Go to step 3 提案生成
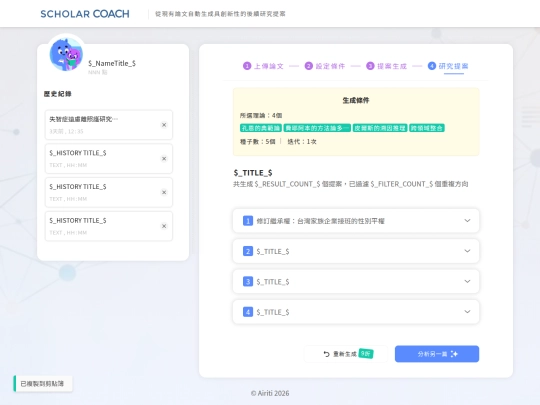 [386, 66]
